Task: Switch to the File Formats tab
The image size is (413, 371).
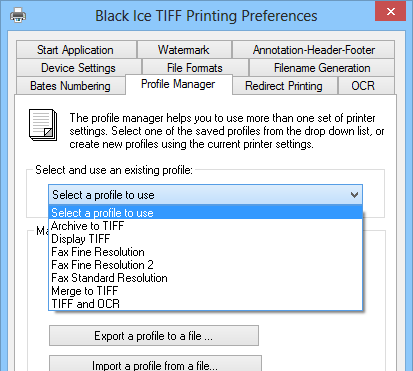Action: (x=195, y=68)
